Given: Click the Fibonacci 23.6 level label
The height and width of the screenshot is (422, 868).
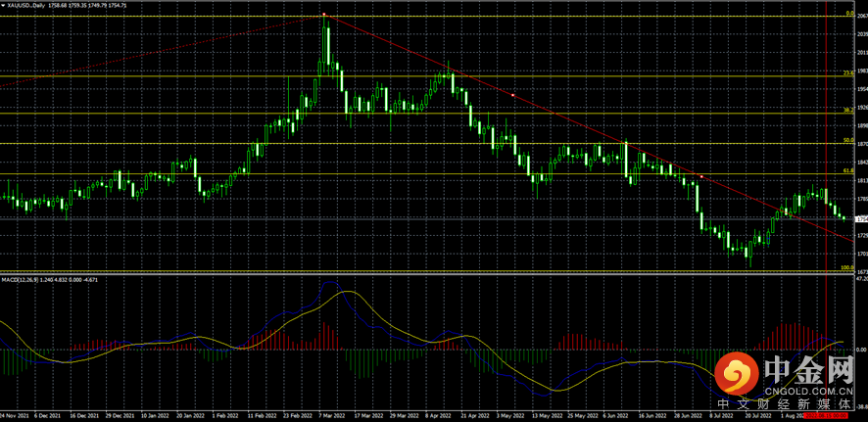Looking at the screenshot, I should click(848, 72).
